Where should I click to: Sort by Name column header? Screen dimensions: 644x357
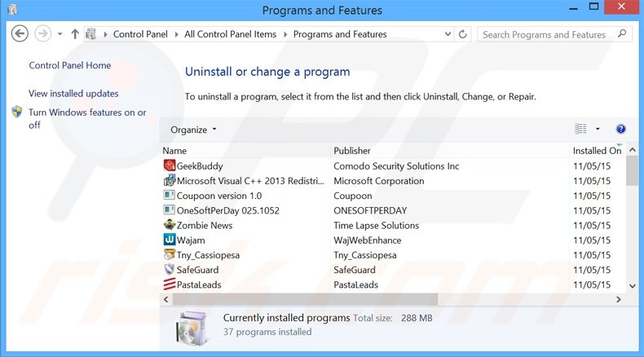coord(245,151)
